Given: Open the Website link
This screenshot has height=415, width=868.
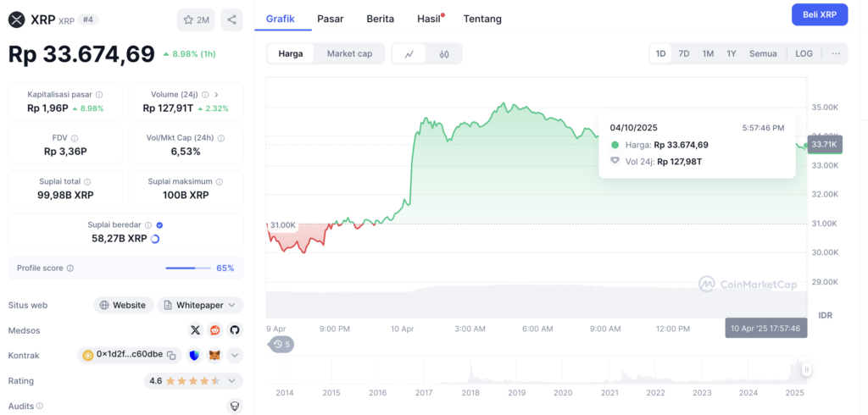Looking at the screenshot, I should (x=124, y=305).
